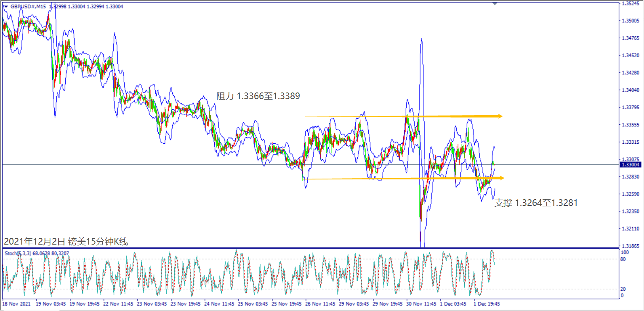Click price axis value 1.34520
Image resolution: width=644 pixels, height=311 pixels.
(631, 55)
